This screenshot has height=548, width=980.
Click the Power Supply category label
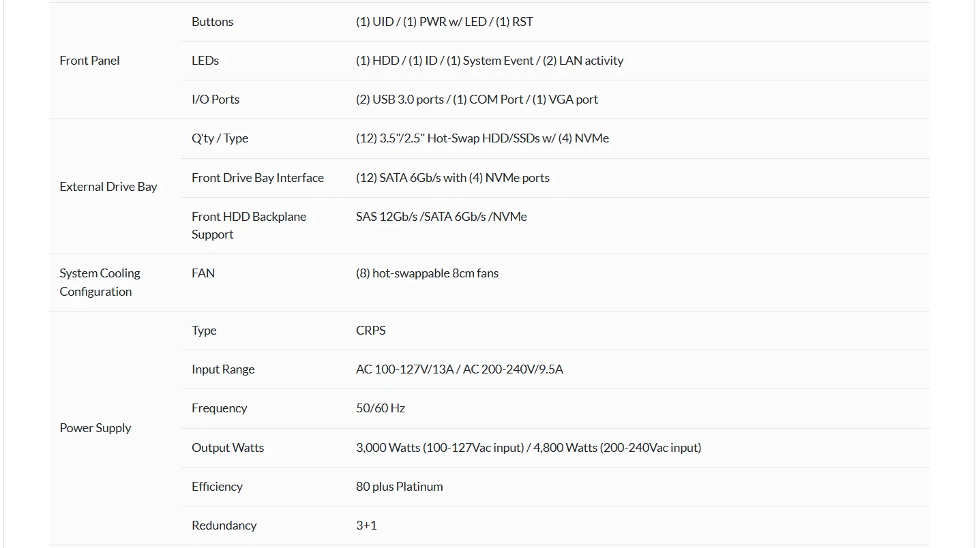point(95,428)
